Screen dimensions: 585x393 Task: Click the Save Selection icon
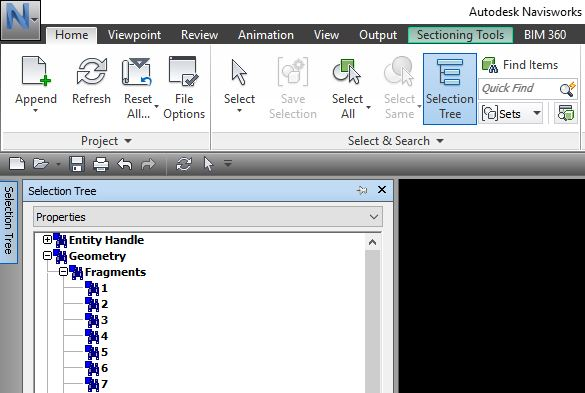pyautogui.click(x=293, y=71)
